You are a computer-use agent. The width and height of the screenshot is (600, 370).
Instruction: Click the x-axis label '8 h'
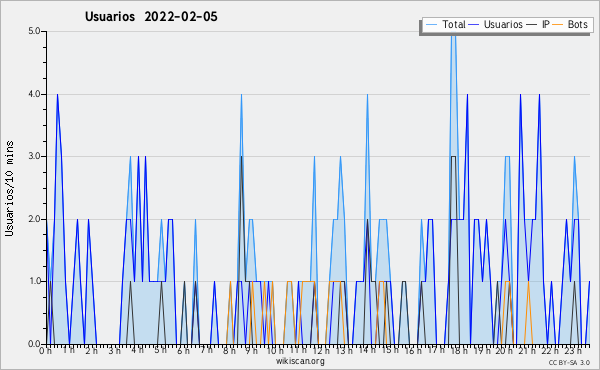[229, 351]
